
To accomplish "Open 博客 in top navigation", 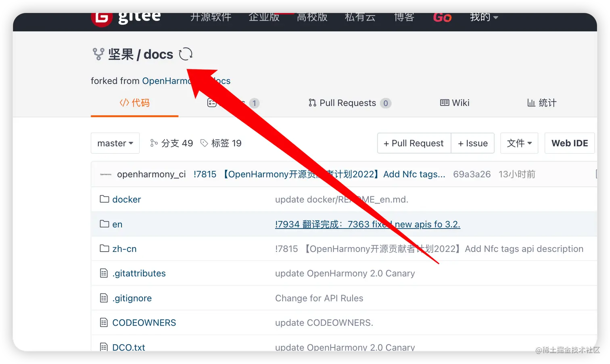I will [404, 17].
